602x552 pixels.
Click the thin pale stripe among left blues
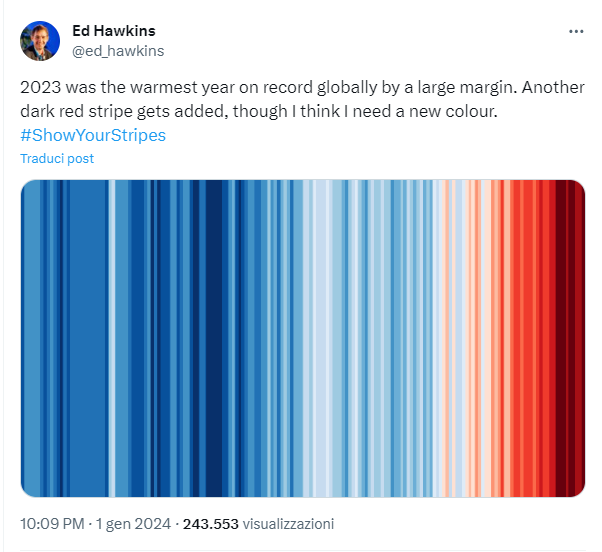click(x=112, y=338)
